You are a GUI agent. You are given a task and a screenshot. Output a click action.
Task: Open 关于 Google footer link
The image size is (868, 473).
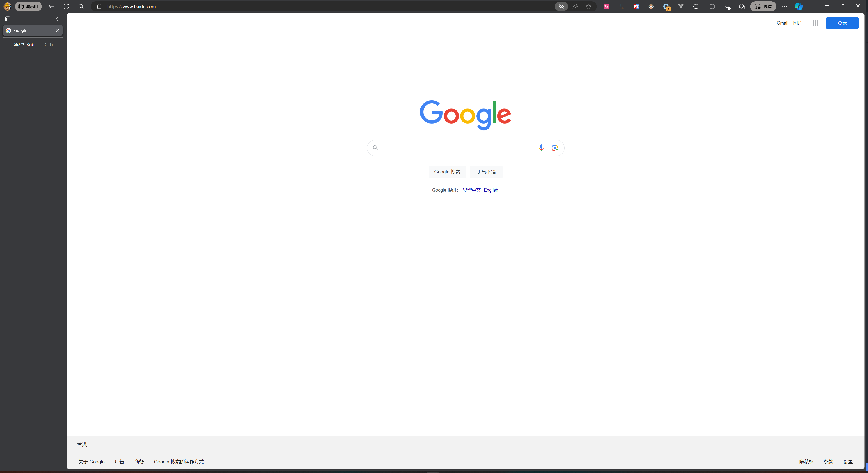pos(91,462)
